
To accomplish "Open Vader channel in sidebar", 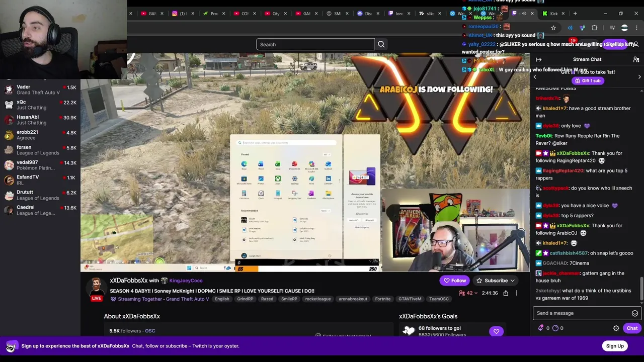I will 40,90.
